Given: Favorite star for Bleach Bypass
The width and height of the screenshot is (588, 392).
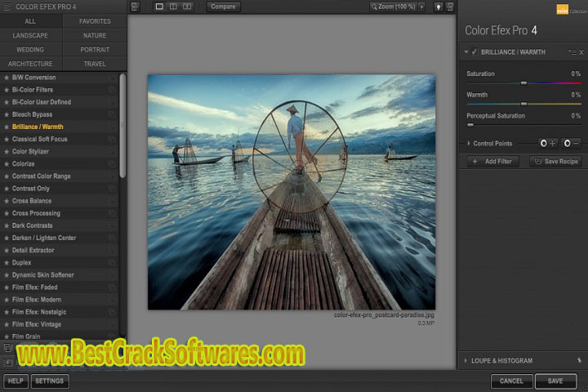Looking at the screenshot, I should pyautogui.click(x=7, y=115).
